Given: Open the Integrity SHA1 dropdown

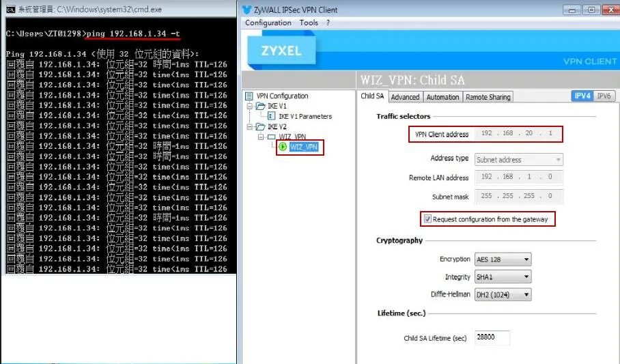Looking at the screenshot, I should coord(503,277).
